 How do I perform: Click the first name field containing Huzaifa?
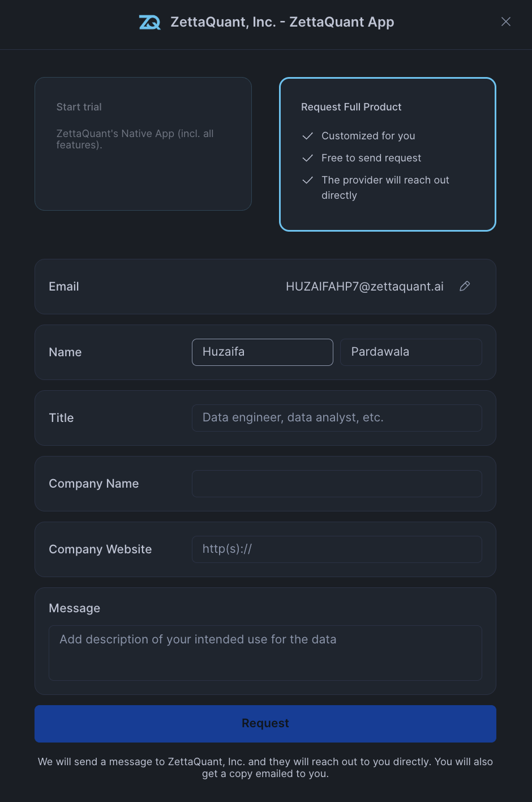(262, 352)
